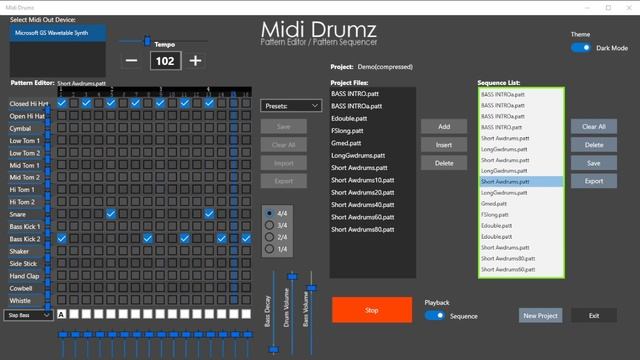Select Microsoft GS Wavetable Synth device
Screen dimensions: 640x360
[58, 33]
